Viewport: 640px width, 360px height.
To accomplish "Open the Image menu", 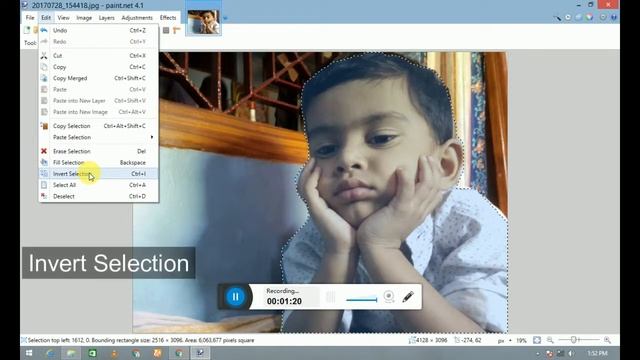I will [x=84, y=18].
